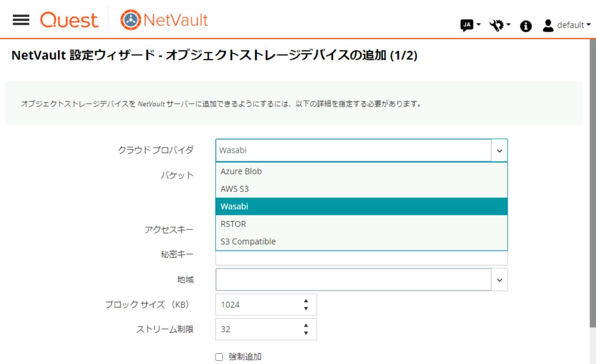Image resolution: width=596 pixels, height=364 pixels.
Task: Click the info circle icon
Action: pos(526,26)
